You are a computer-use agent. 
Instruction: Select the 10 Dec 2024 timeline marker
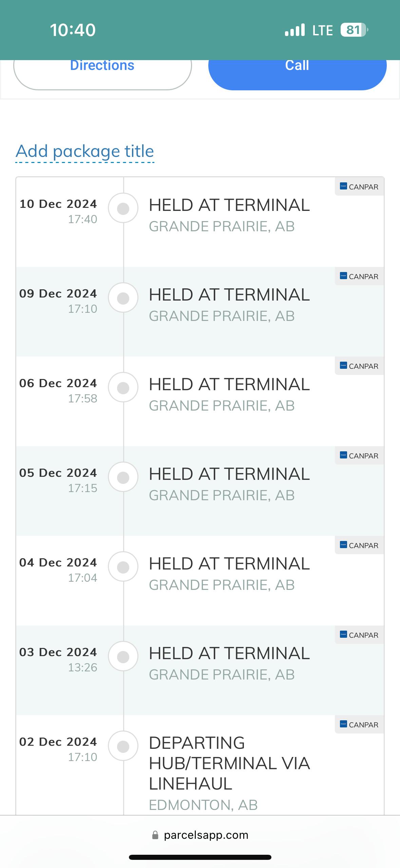(123, 208)
